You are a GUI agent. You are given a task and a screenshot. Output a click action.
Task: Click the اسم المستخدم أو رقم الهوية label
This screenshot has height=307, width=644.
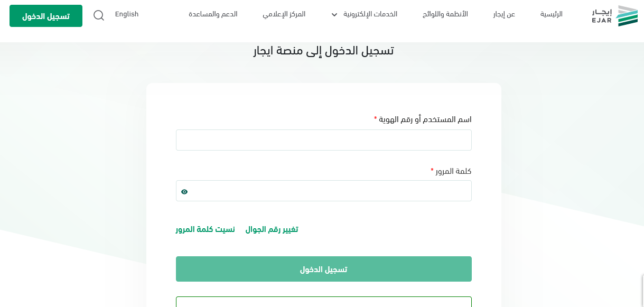tap(425, 119)
